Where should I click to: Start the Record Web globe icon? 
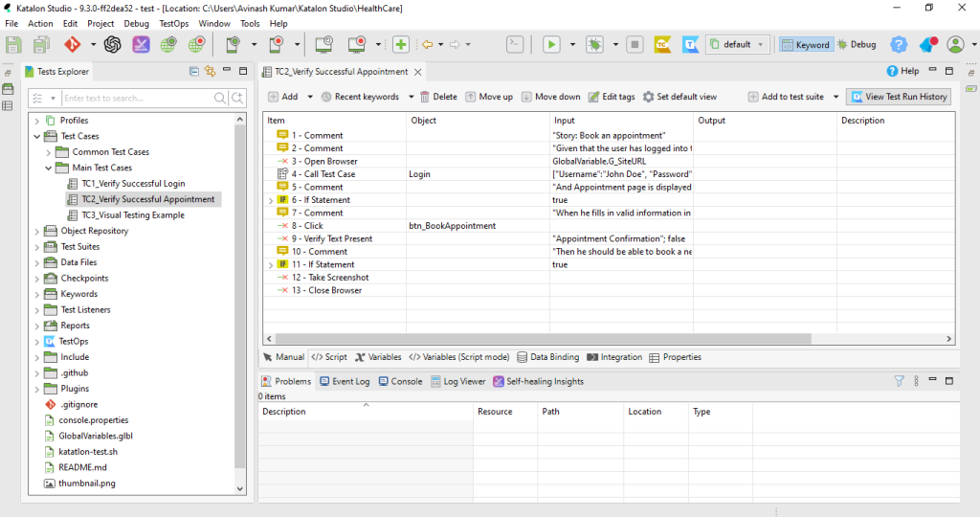click(196, 44)
